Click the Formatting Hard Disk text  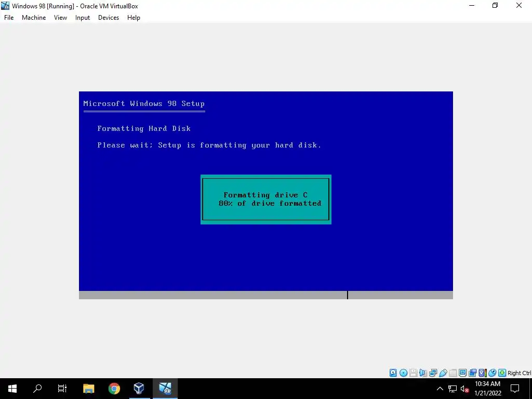[x=144, y=129]
